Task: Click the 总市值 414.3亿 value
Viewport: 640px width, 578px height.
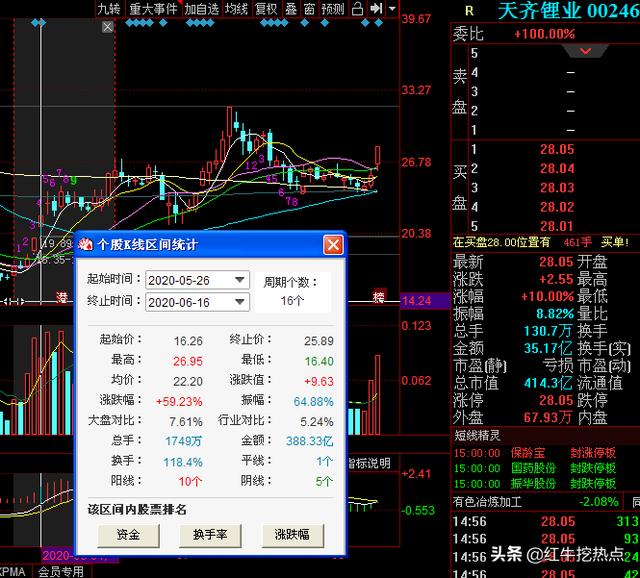Action: point(548,383)
